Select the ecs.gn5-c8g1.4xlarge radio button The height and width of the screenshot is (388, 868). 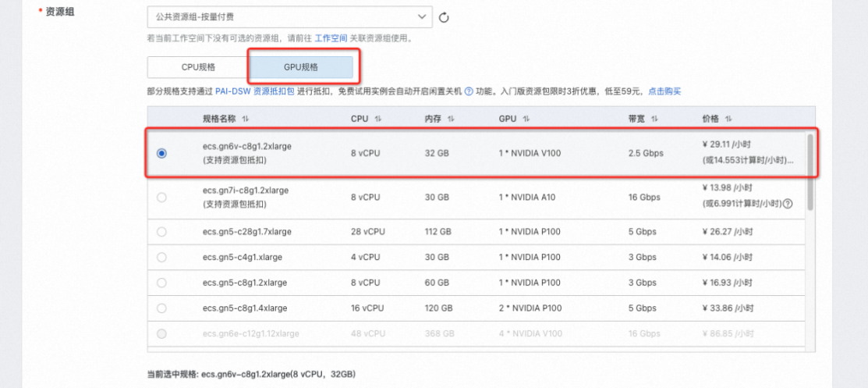point(161,308)
